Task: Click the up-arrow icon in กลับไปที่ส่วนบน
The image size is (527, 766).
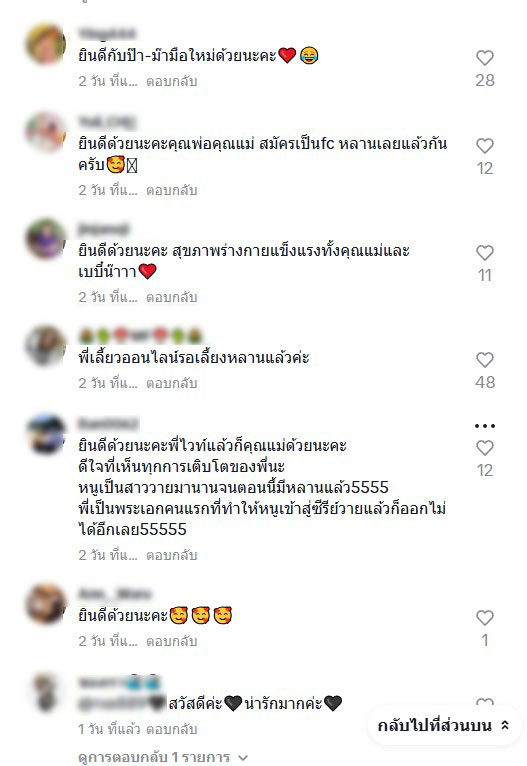Action: [505, 725]
